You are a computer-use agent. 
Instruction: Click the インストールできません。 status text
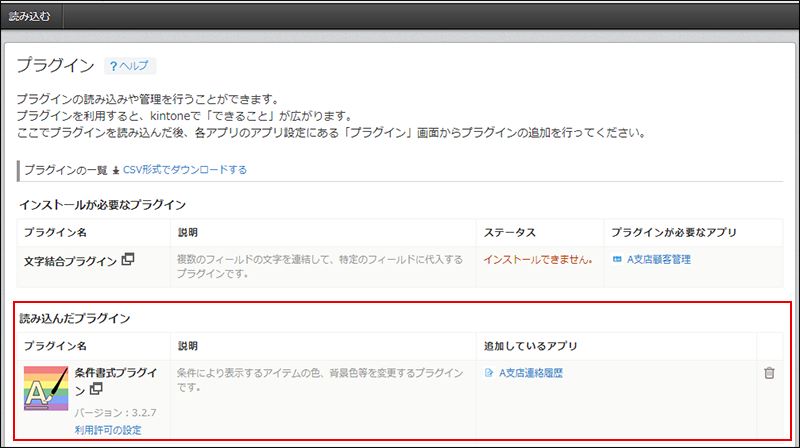point(538,259)
